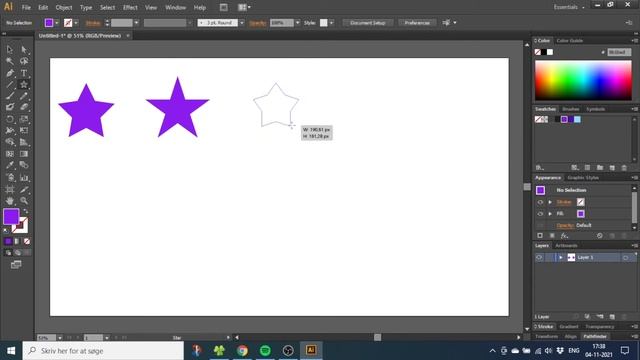The height and width of the screenshot is (360, 640).
Task: Click the Stroke link in control bar
Action: 93,23
